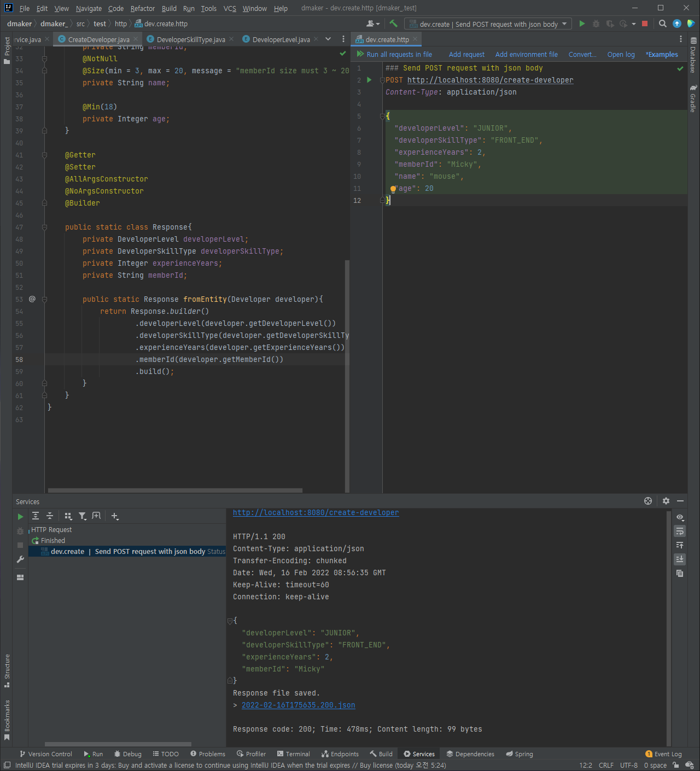Image resolution: width=700 pixels, height=771 pixels.
Task: Open the File menu
Action: pyautogui.click(x=25, y=8)
